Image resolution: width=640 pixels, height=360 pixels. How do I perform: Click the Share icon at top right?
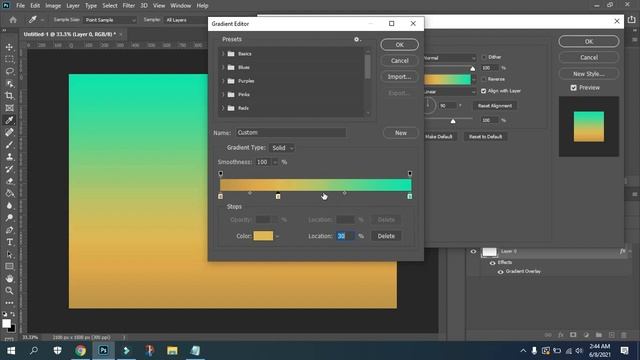tap(631, 20)
